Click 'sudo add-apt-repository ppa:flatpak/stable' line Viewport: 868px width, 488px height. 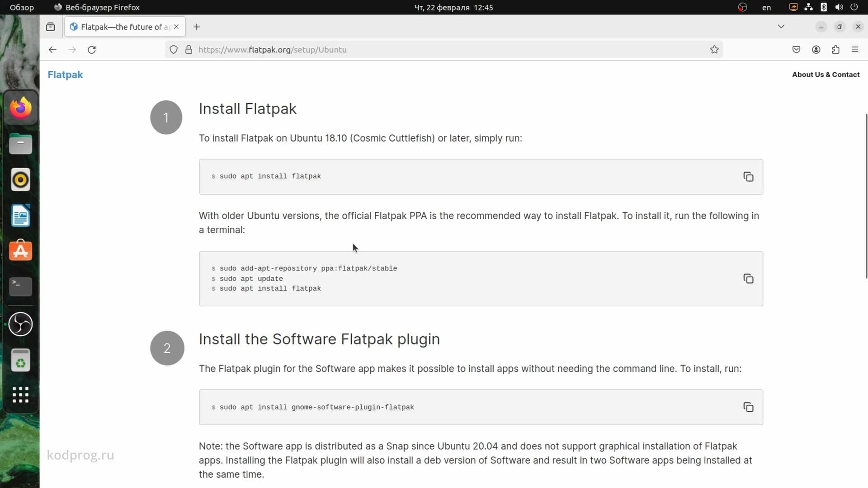pos(308,268)
